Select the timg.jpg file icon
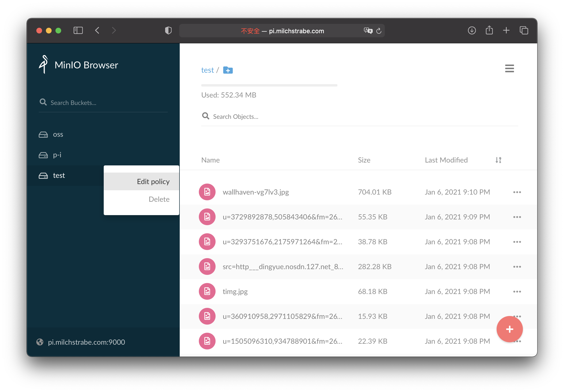The image size is (564, 392). tap(207, 291)
